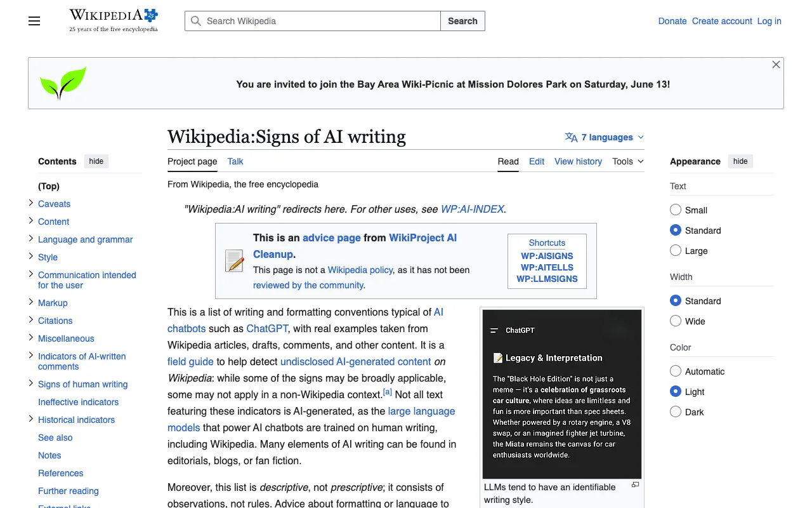Enlarge the ChatGPT image thumbnail icon
812x508 pixels.
click(635, 485)
